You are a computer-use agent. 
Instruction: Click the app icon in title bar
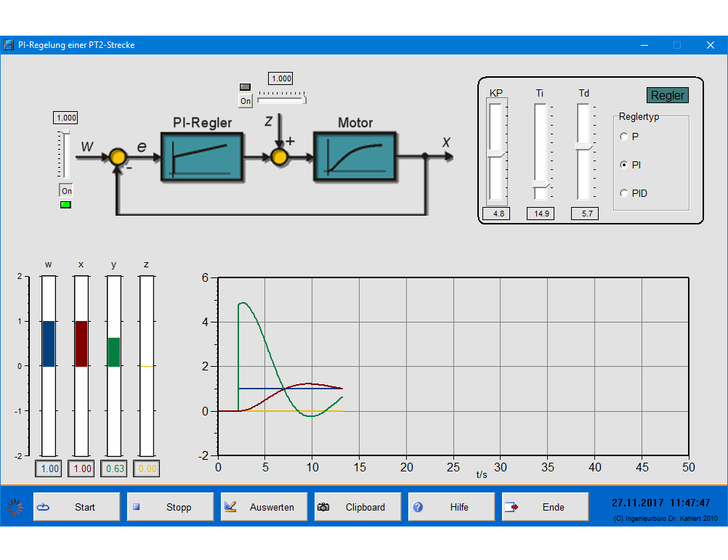click(x=9, y=45)
